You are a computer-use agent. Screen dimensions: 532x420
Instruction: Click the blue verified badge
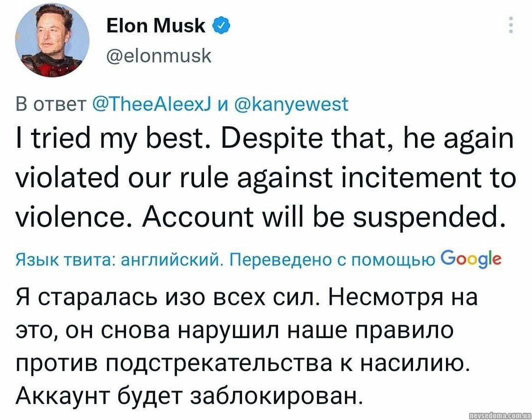(220, 25)
